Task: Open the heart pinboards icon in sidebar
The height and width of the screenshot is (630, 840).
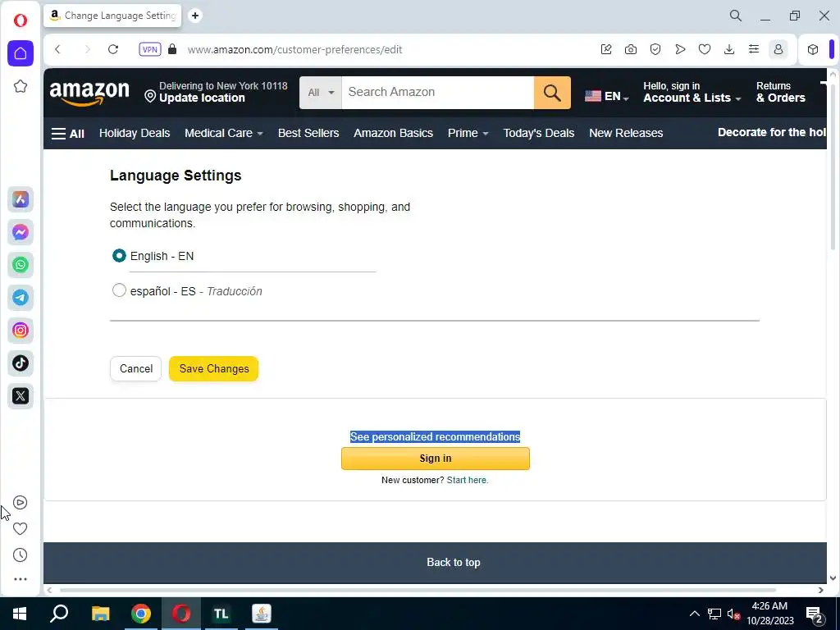Action: 21,529
